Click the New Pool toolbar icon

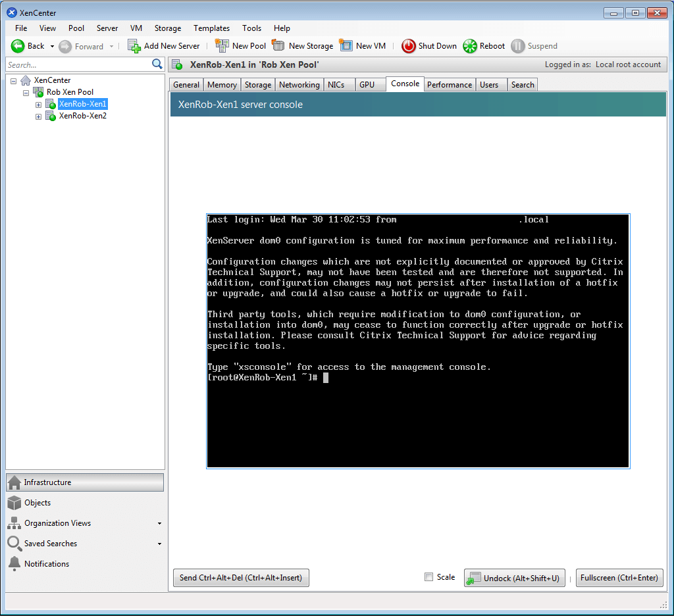point(222,45)
